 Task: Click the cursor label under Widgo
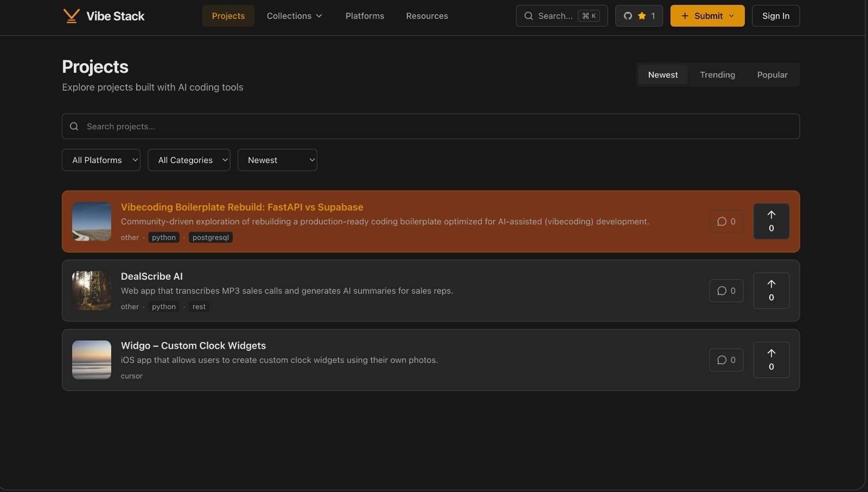[x=132, y=376]
